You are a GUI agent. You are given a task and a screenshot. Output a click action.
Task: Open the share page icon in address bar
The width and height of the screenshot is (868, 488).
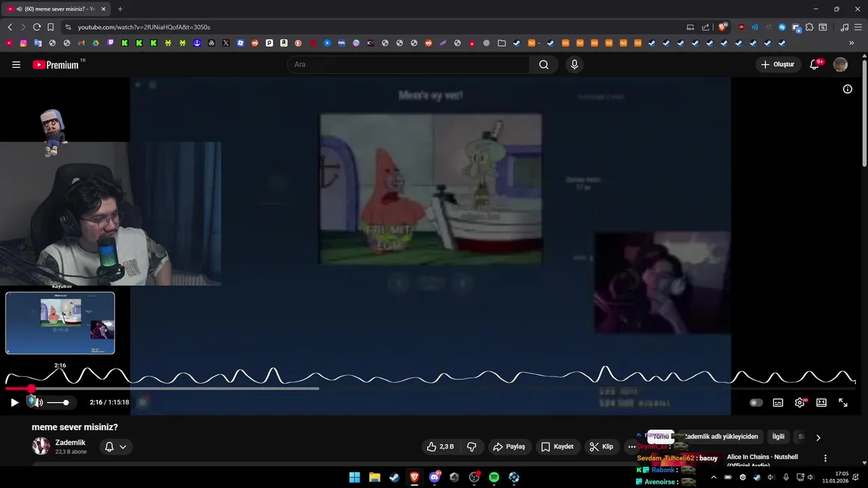tap(705, 27)
